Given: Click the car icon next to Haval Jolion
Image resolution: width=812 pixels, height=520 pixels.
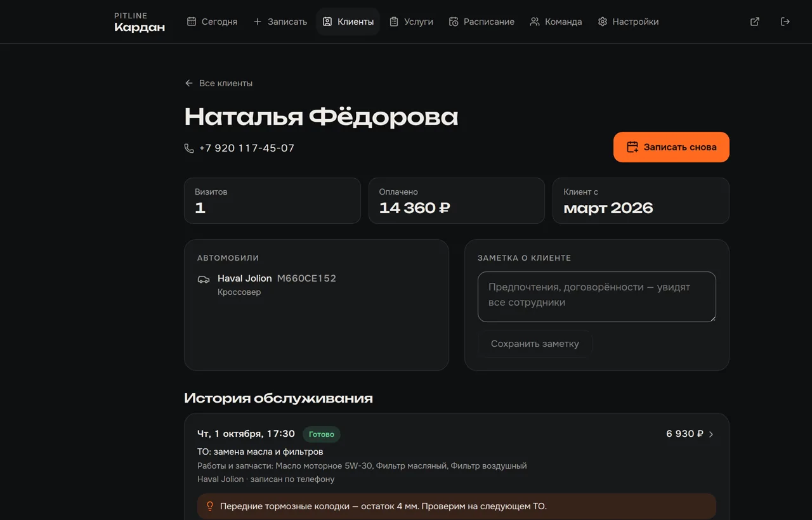Looking at the screenshot, I should [x=204, y=279].
